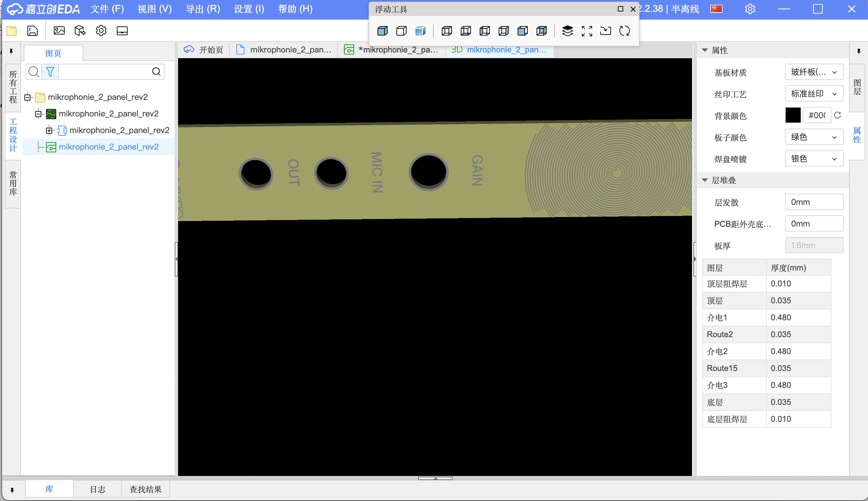Collapse the 层堆叠 section triangle
868x501 pixels.
click(704, 180)
